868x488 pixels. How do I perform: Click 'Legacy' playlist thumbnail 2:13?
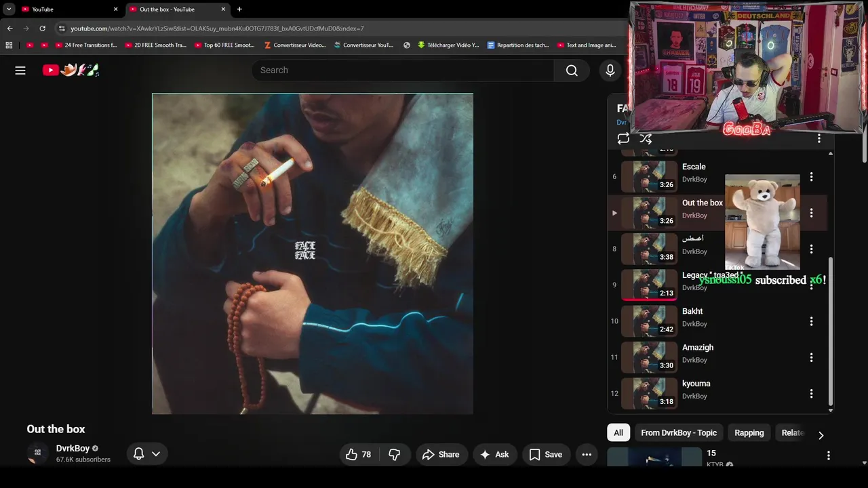[x=650, y=285]
